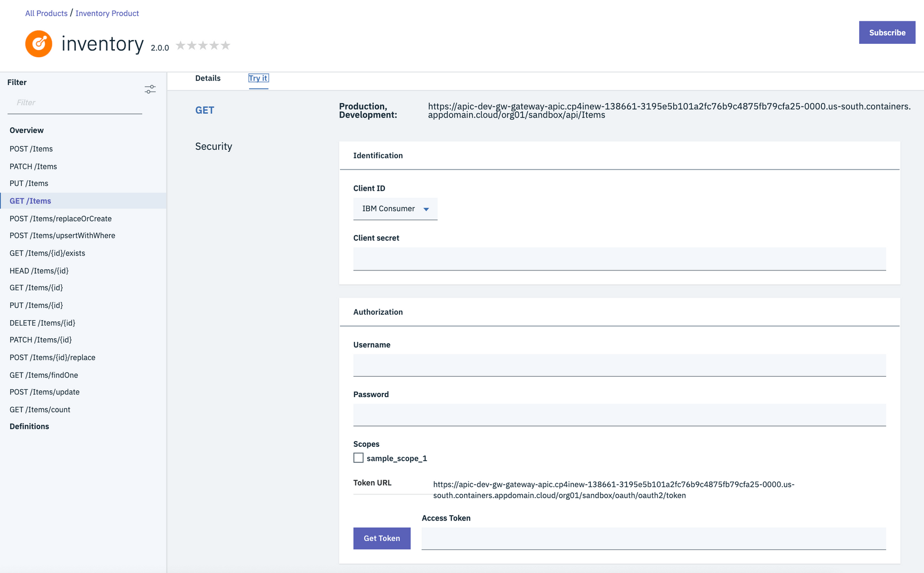Enable the sample_scope_1 scope
Viewport: 924px width, 573px height.
(358, 458)
